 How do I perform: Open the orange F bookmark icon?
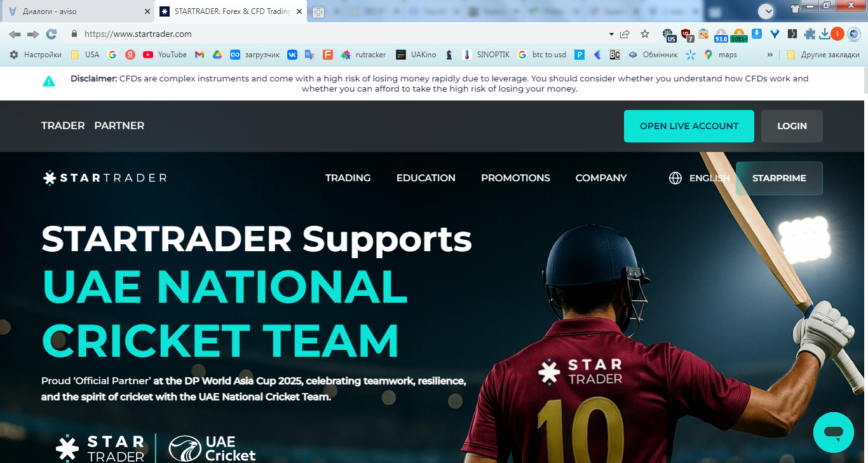click(328, 55)
